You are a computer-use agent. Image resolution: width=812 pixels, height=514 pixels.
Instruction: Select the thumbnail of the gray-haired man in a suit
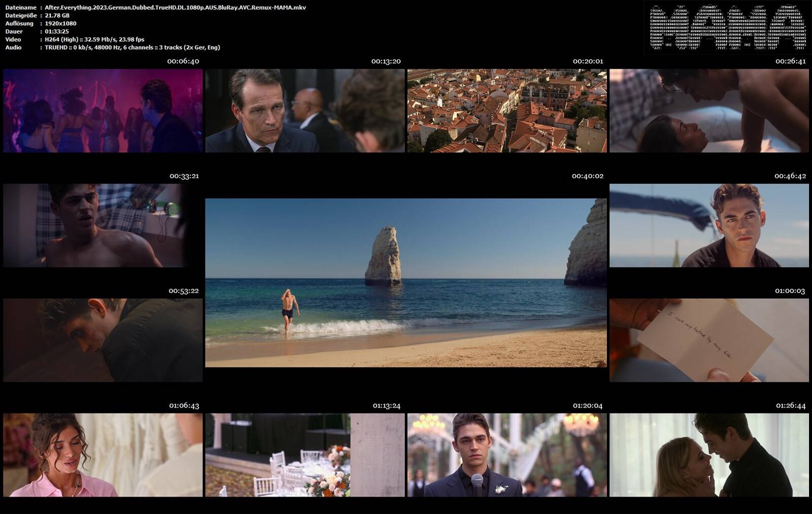pyautogui.click(x=305, y=111)
